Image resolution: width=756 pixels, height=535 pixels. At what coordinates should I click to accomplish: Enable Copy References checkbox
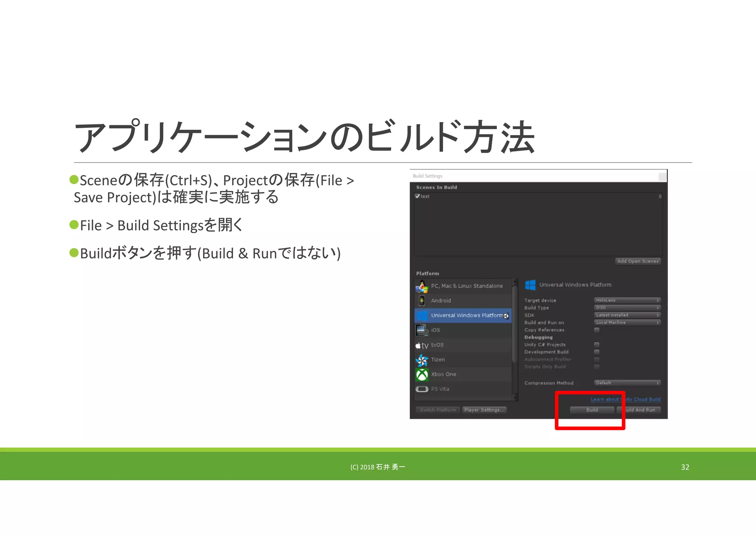[x=597, y=330]
